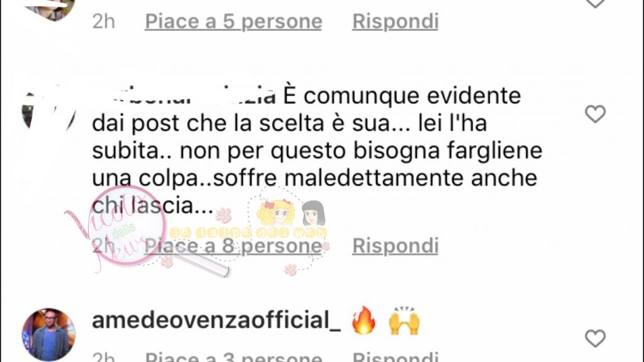Open the blurred username ending in 'zia'
The width and height of the screenshot is (644, 362).
(x=184, y=96)
